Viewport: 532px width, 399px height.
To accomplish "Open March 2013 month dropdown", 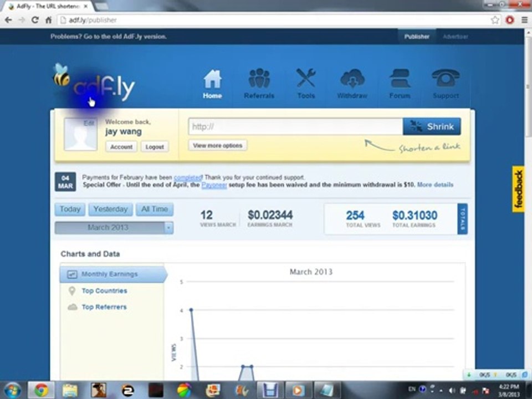I will pyautogui.click(x=114, y=228).
